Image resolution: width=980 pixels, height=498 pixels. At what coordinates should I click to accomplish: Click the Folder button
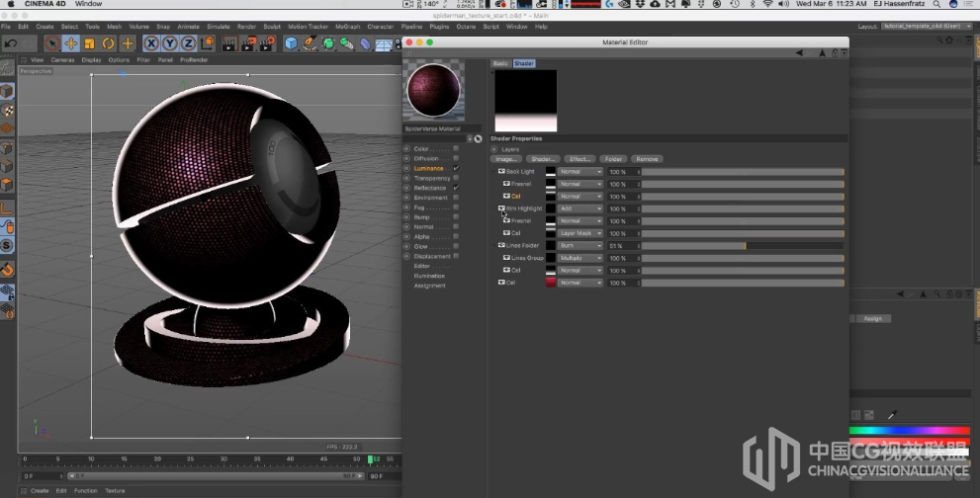click(613, 159)
